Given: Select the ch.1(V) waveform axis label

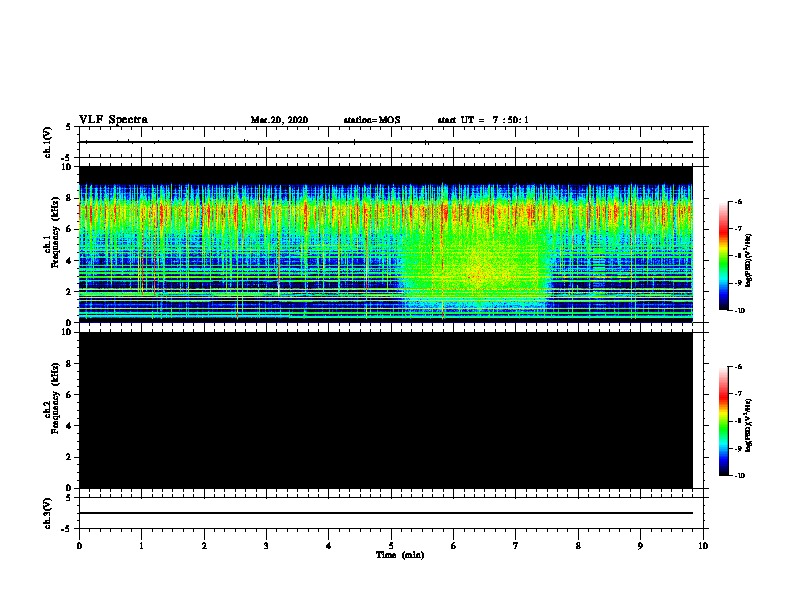Looking at the screenshot, I should (48, 142).
